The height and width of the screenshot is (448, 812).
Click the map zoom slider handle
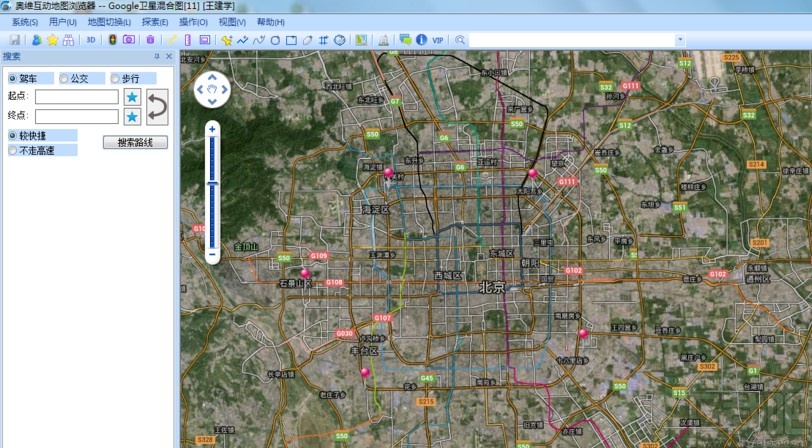[212, 183]
